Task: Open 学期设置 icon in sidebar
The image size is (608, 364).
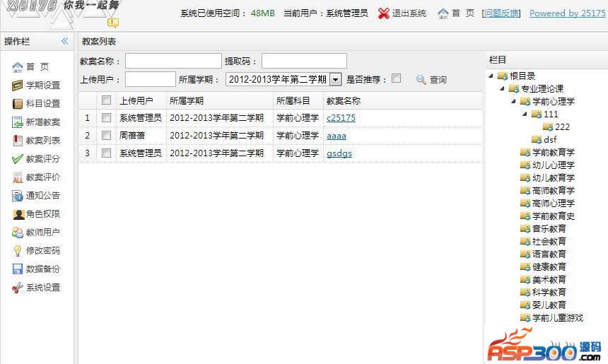Action: (x=18, y=86)
